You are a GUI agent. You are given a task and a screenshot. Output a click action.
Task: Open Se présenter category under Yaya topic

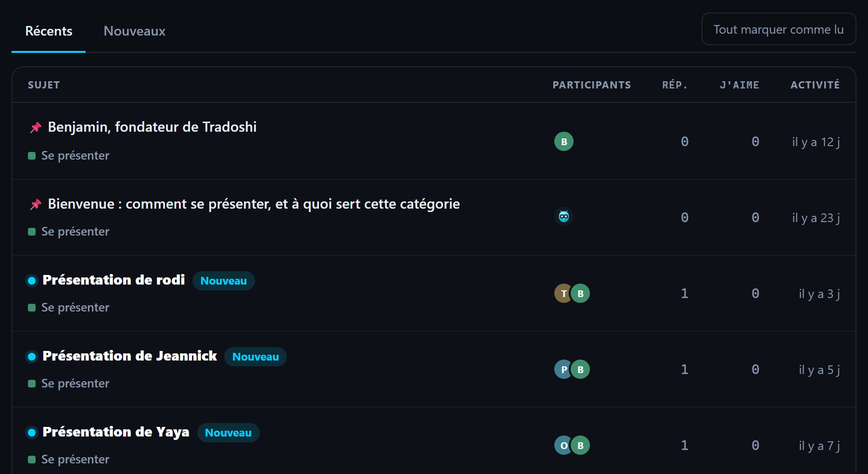click(69, 460)
